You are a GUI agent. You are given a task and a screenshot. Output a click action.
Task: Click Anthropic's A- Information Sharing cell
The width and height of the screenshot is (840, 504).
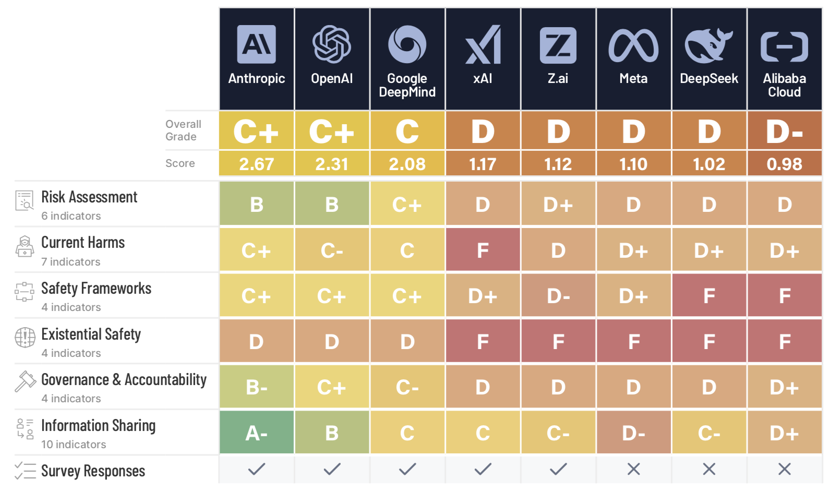click(257, 433)
